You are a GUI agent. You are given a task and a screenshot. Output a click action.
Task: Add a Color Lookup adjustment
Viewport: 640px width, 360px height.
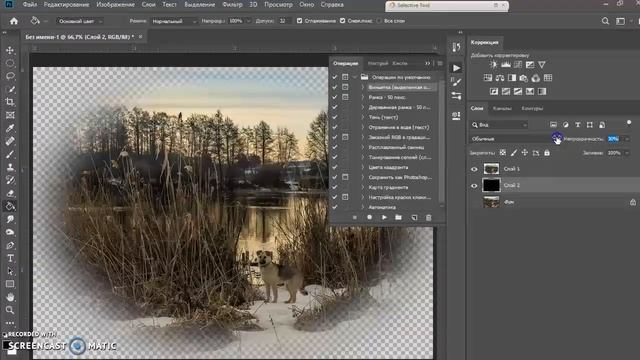(x=548, y=78)
